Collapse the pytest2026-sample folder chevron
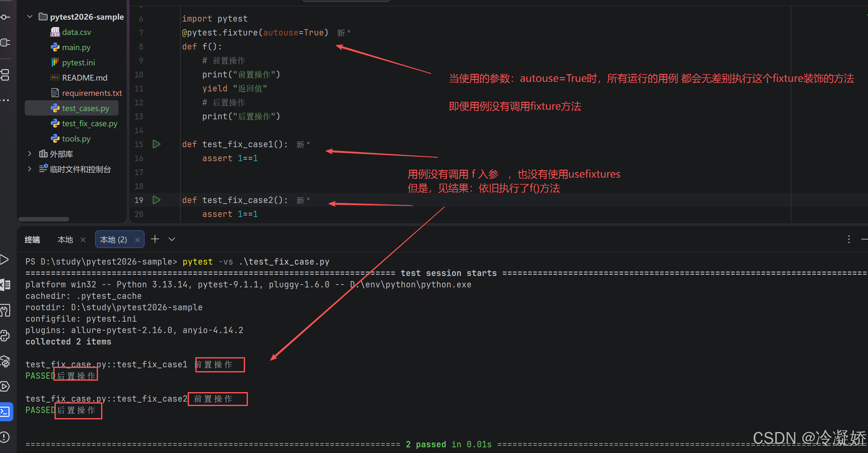 [30, 16]
